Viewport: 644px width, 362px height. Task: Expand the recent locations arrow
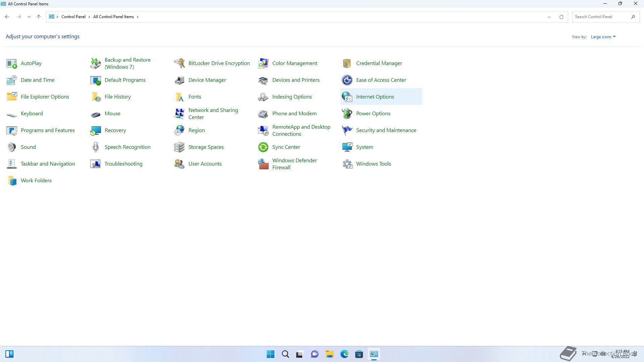pyautogui.click(x=29, y=17)
